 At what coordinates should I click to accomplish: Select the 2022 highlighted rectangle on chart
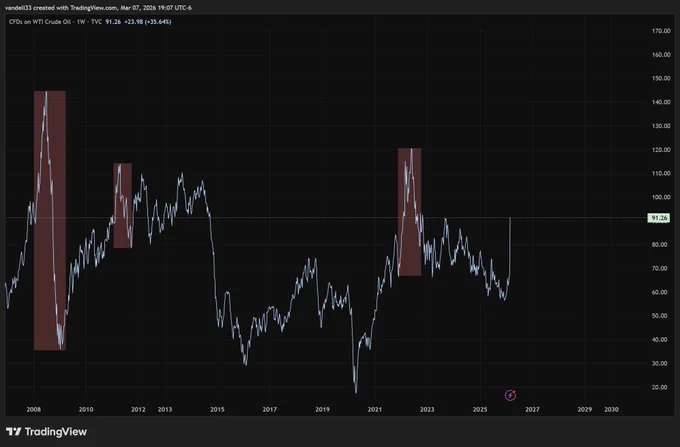[x=409, y=212]
